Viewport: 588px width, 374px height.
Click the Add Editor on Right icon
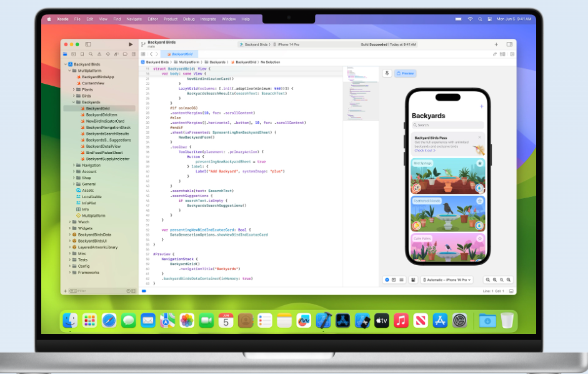[x=512, y=54]
